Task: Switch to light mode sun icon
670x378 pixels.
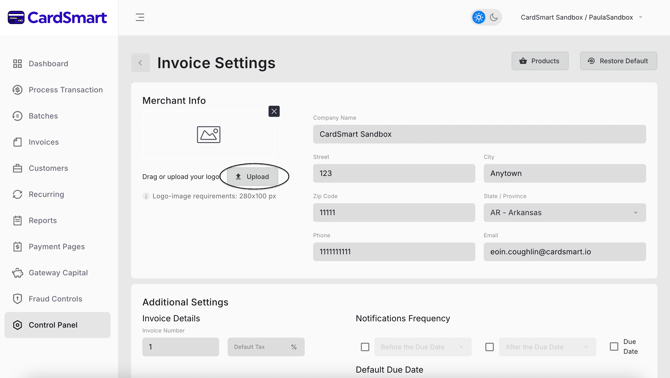Action: 479,18
